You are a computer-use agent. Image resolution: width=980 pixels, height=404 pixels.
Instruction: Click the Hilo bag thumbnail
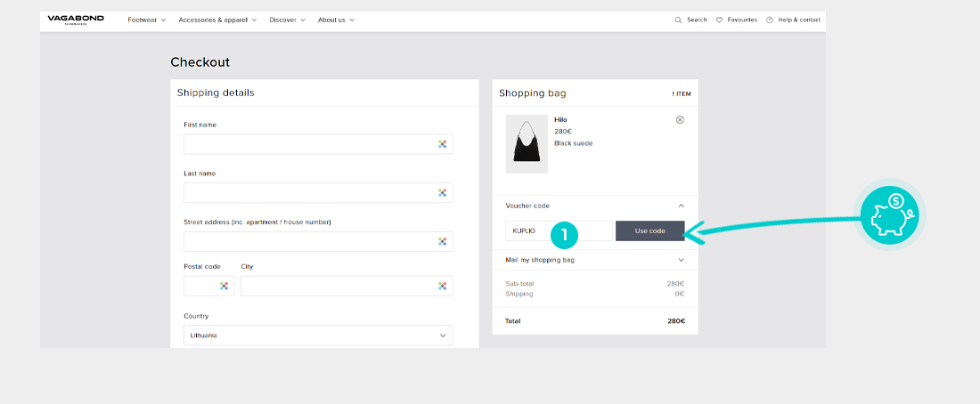(x=527, y=143)
